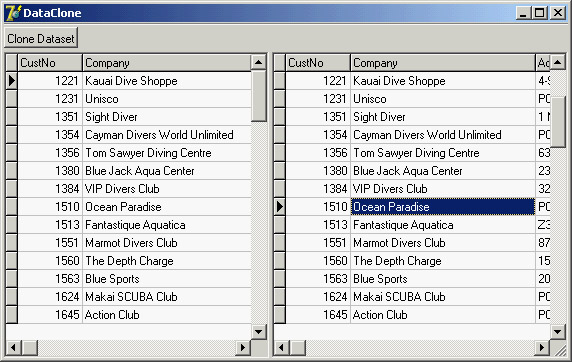Screen dimensions: 572x362
Task: Click left grid's scroll up arrow
Action: 259,62
